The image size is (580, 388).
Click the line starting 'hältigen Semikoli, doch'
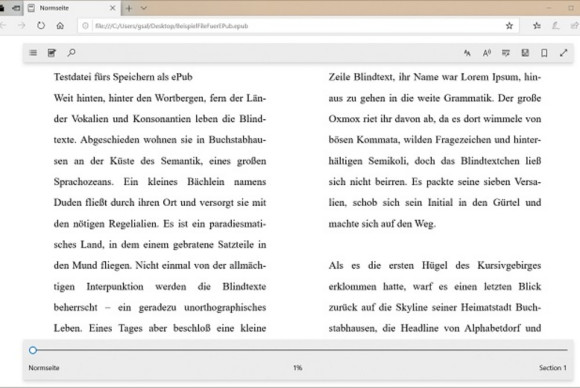pyautogui.click(x=435, y=161)
